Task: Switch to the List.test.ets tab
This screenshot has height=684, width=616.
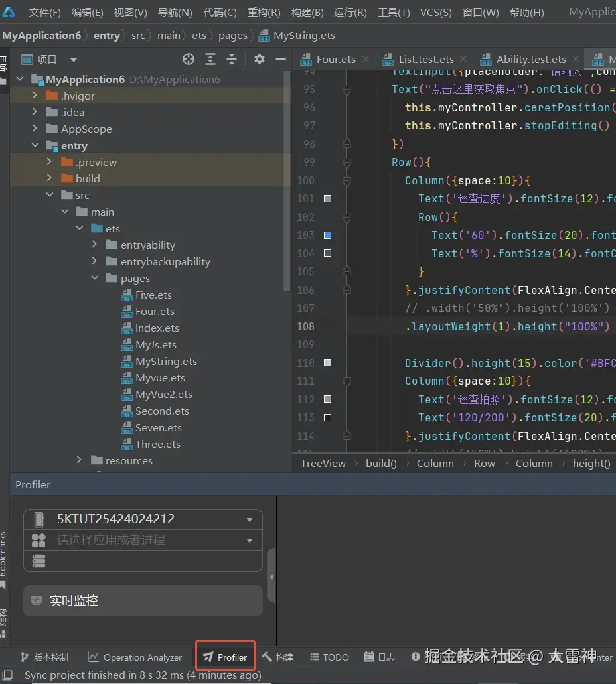Action: (425, 60)
